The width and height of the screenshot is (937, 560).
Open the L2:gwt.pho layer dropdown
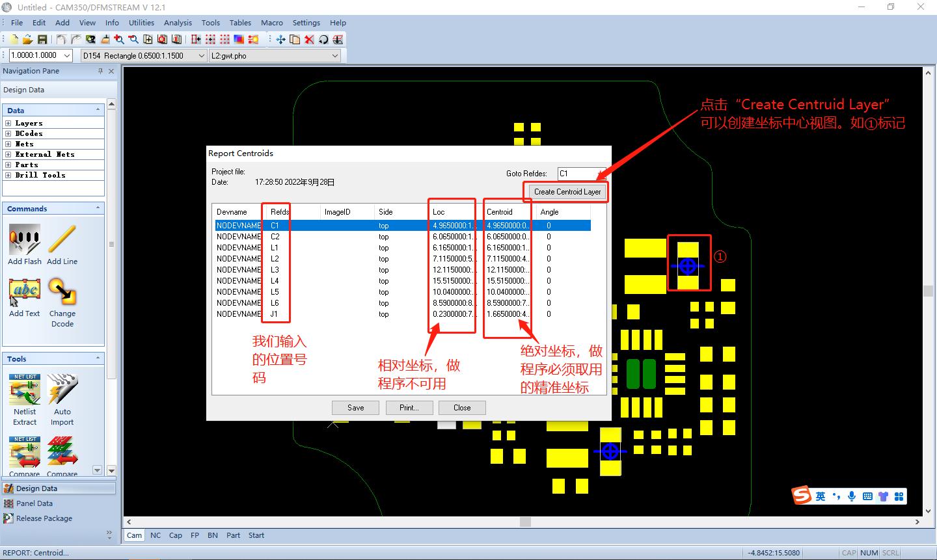(335, 56)
